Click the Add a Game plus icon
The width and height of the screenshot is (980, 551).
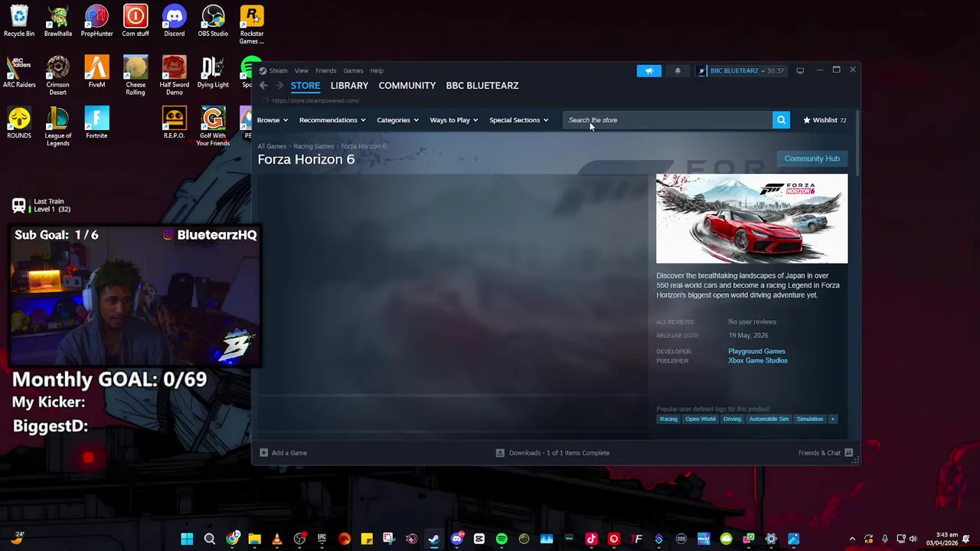[263, 452]
